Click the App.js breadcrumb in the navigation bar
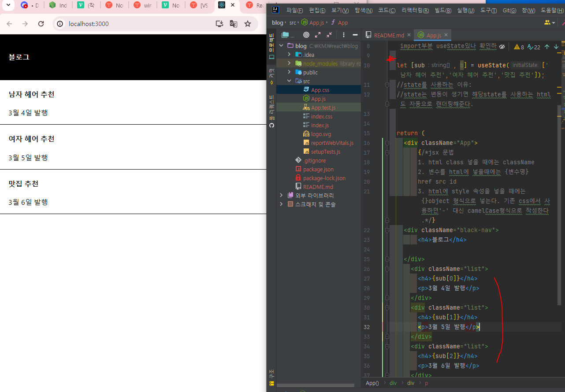The image size is (565, 392). click(x=314, y=22)
